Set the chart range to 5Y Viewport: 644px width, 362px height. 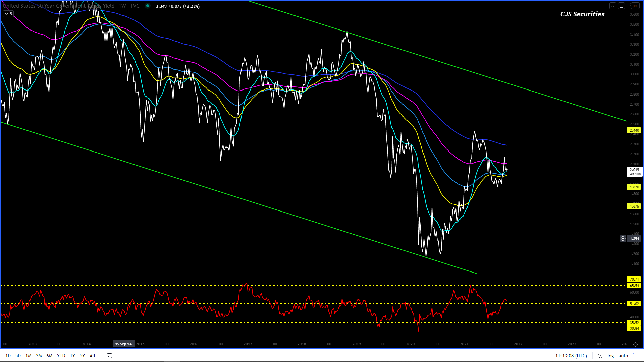(x=82, y=356)
